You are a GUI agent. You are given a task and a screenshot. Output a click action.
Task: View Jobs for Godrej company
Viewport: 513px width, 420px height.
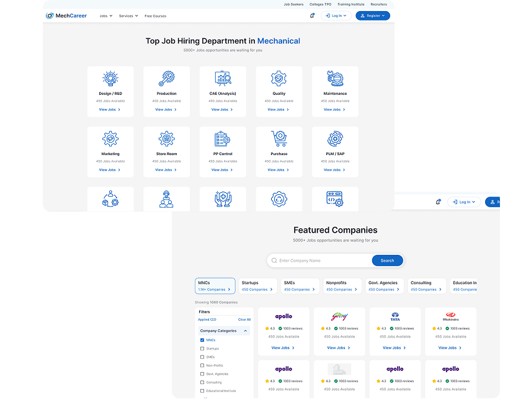point(339,347)
